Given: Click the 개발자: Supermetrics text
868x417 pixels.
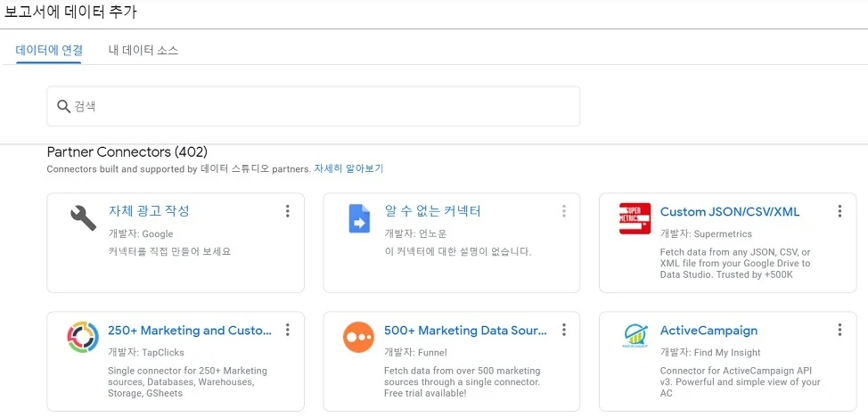Looking at the screenshot, I should tap(707, 233).
